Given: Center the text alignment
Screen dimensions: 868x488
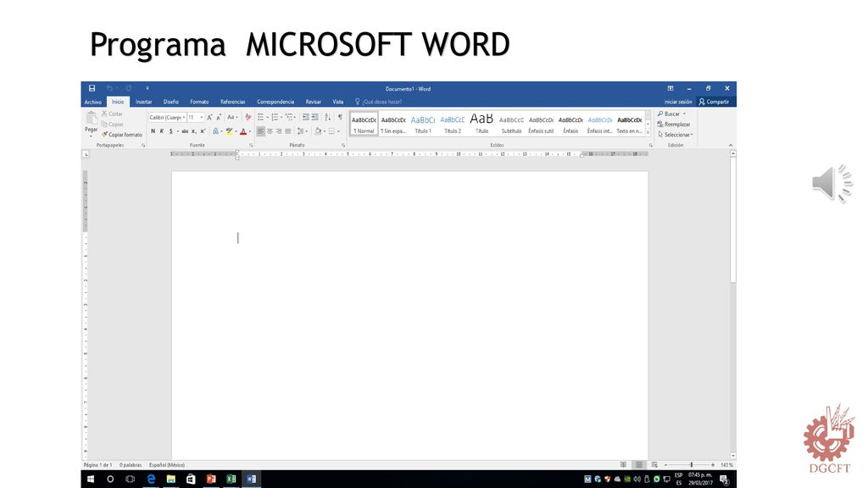Looking at the screenshot, I should [270, 131].
